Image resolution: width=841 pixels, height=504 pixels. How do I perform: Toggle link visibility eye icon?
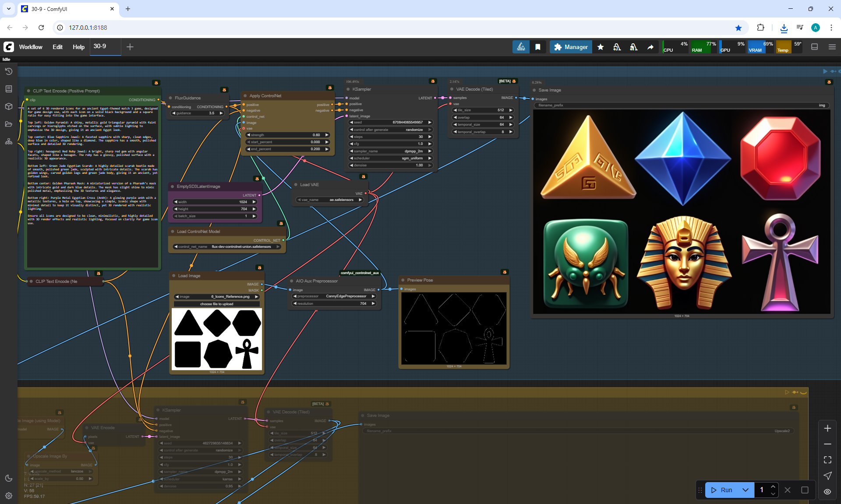827,492
